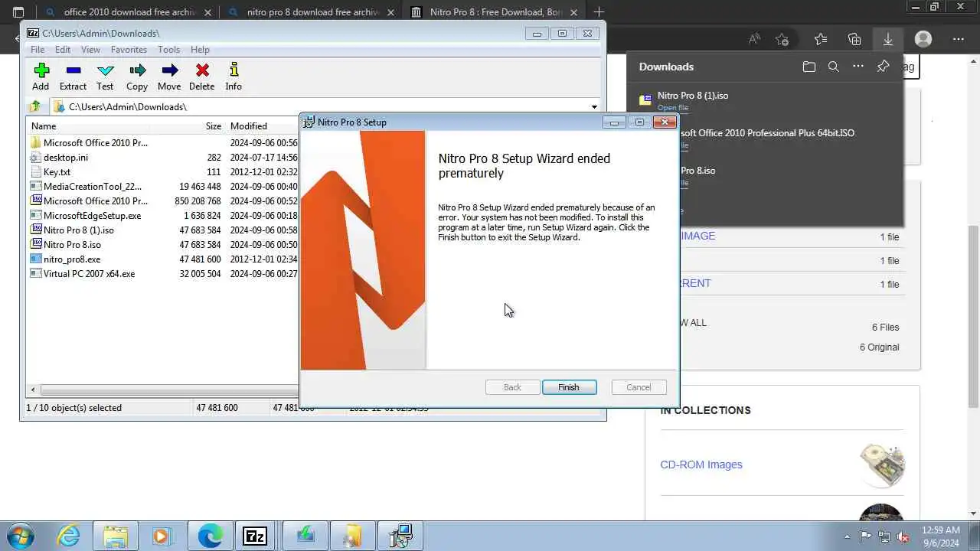
Task: Click the volume icon in system tray
Action: coord(903,536)
